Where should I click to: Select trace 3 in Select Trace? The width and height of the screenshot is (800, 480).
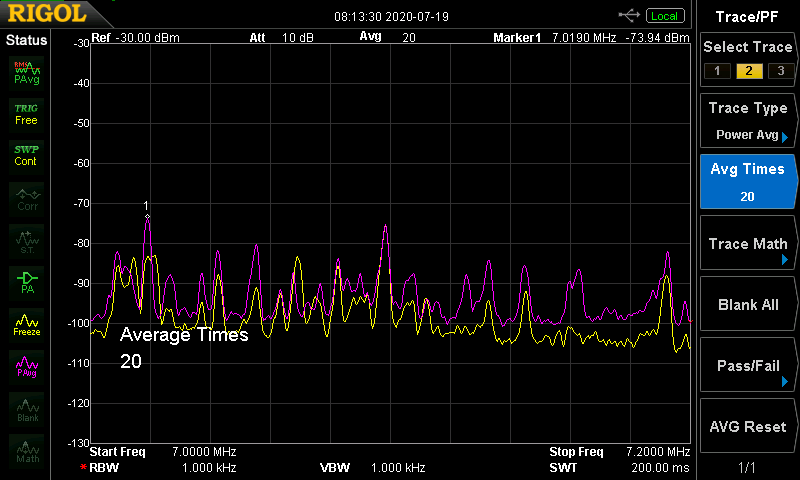tap(781, 71)
